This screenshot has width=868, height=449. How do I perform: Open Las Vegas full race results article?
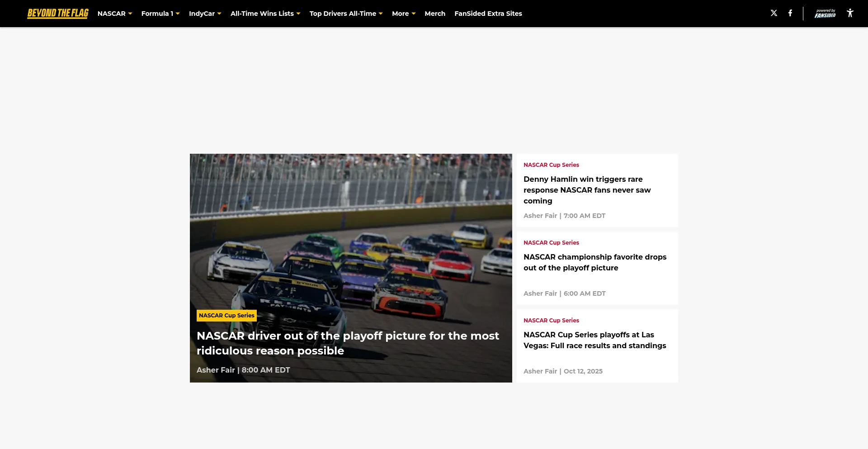click(594, 340)
